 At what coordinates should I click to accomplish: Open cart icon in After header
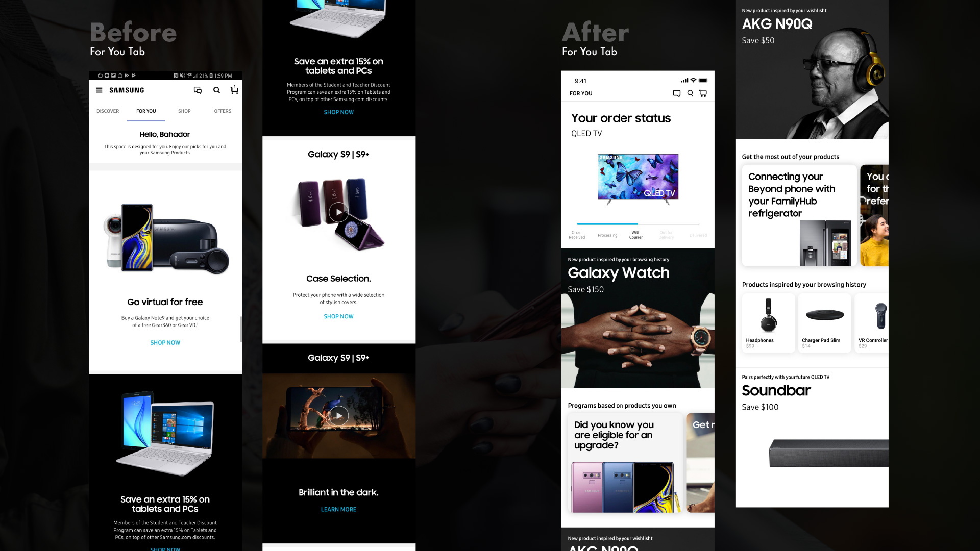pos(703,93)
